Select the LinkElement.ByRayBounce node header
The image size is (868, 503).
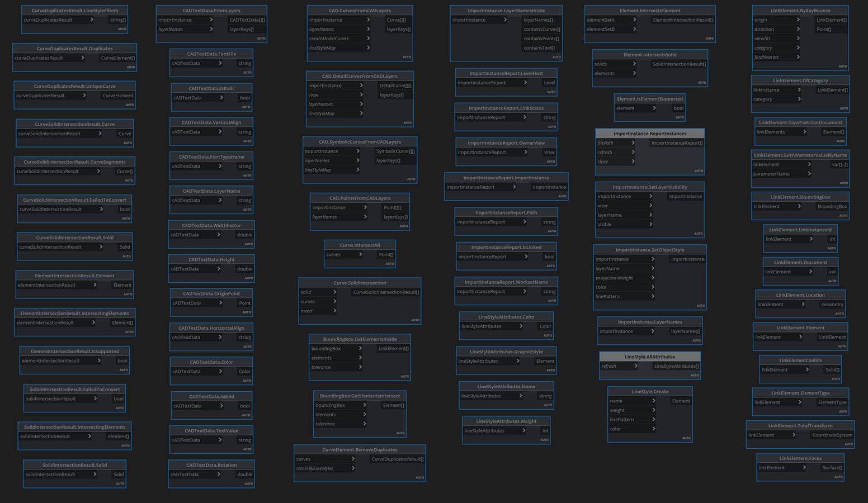[x=800, y=10]
